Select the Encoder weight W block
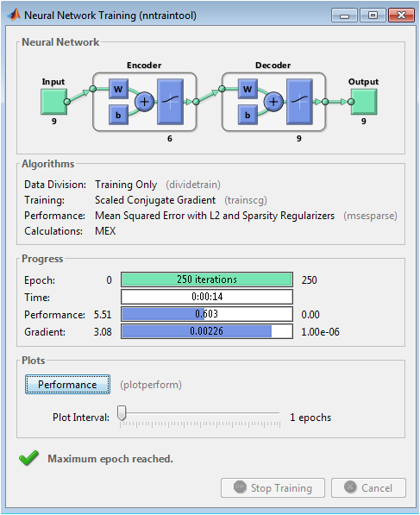 click(118, 89)
